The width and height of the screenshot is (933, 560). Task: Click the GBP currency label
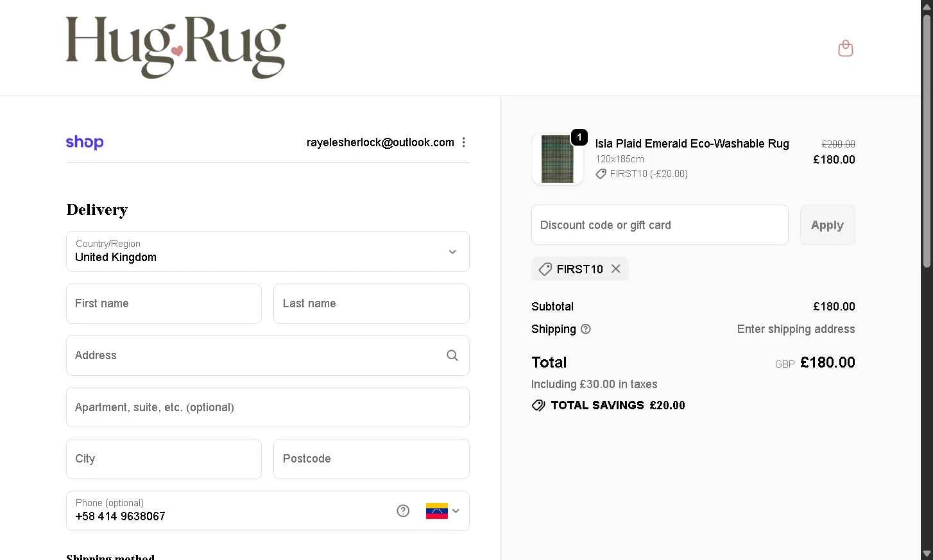pyautogui.click(x=785, y=364)
